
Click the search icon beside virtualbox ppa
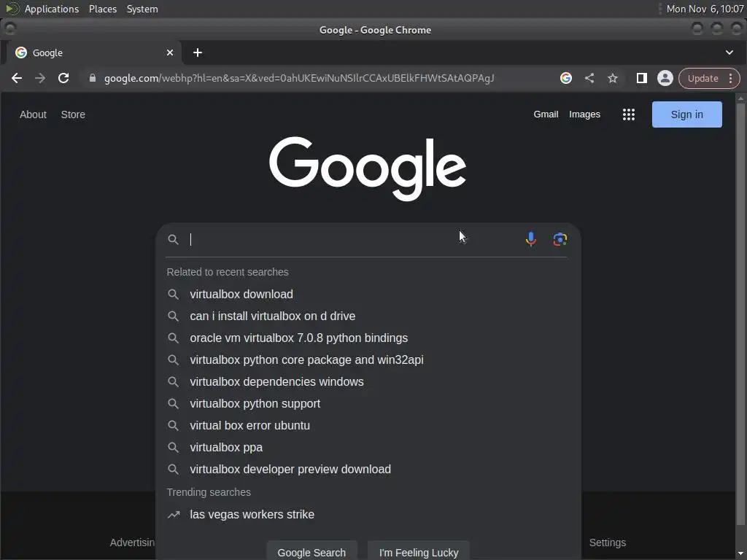[x=174, y=448]
